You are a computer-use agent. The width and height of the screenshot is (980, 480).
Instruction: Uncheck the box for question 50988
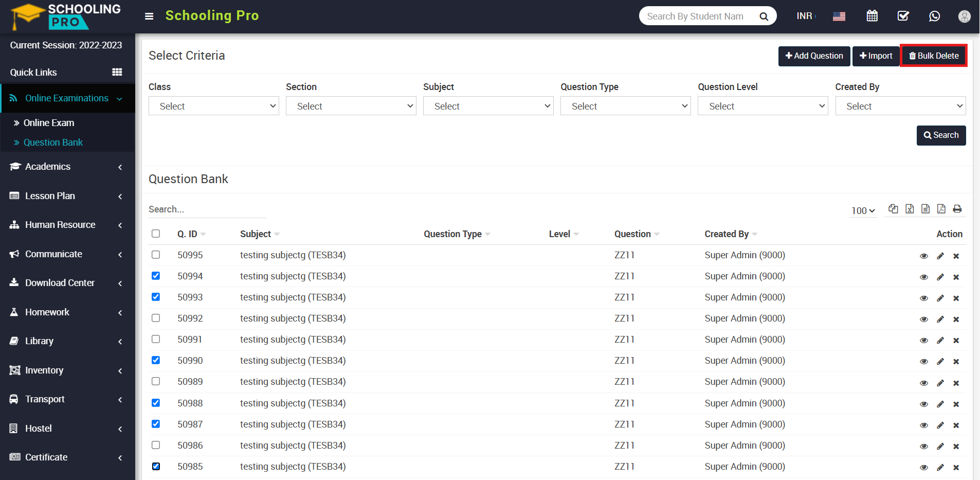tap(156, 403)
